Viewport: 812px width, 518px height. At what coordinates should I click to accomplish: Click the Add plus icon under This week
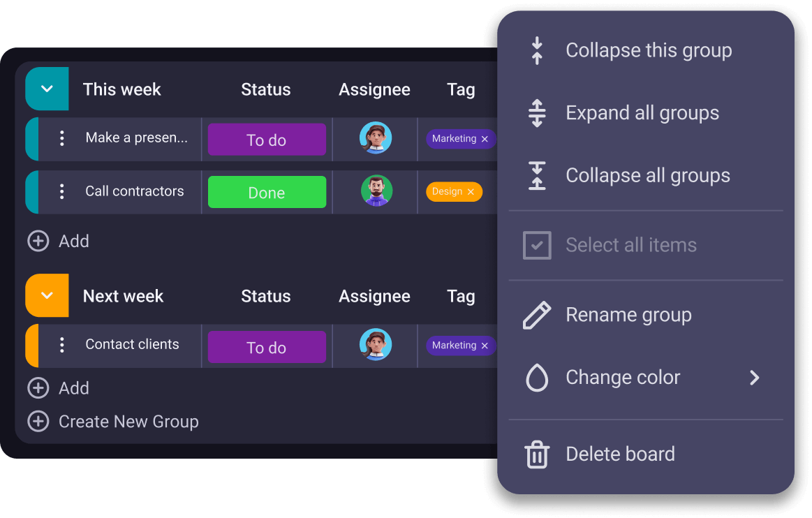(x=38, y=240)
